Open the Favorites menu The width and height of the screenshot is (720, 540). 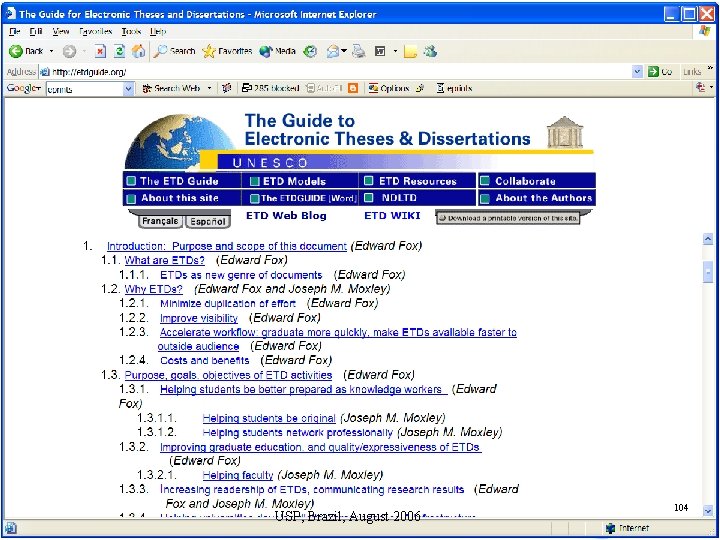[96, 32]
